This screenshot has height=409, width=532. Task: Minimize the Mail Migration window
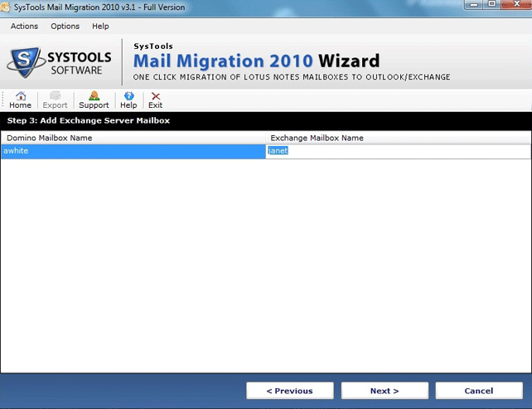coord(474,4)
